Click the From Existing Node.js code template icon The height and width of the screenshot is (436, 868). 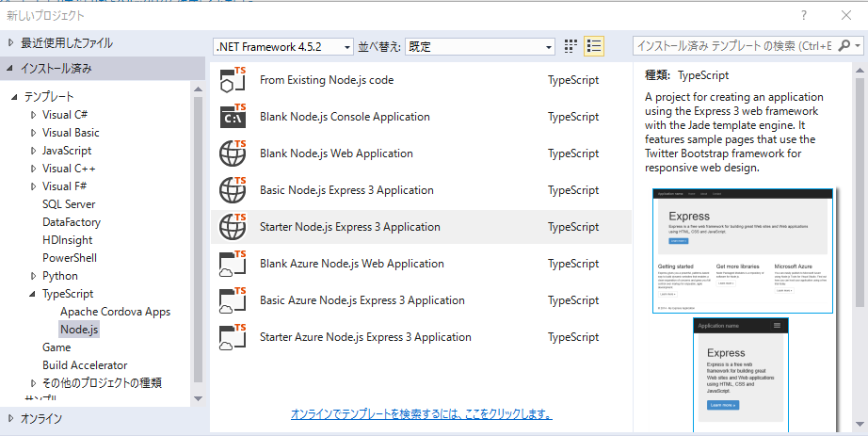pyautogui.click(x=232, y=80)
